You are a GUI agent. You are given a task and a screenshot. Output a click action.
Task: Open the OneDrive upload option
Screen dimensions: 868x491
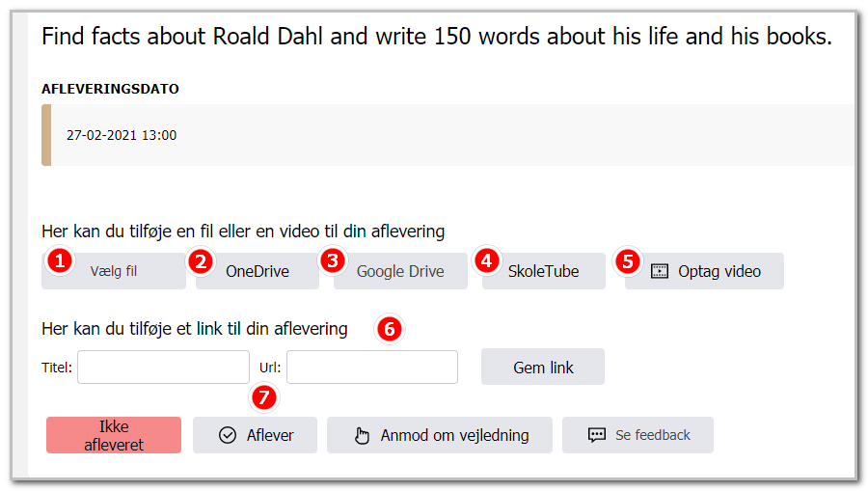pyautogui.click(x=258, y=271)
